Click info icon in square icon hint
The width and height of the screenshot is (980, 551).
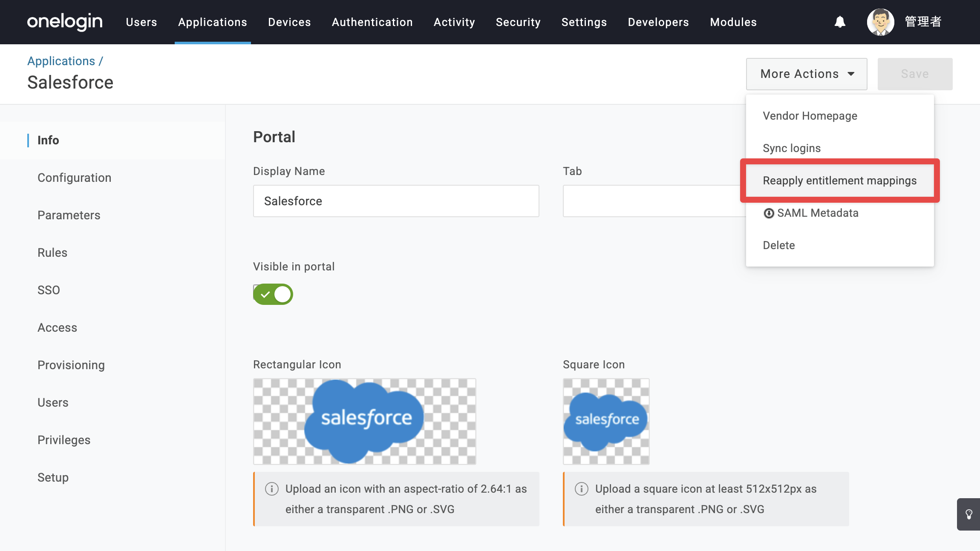click(x=582, y=489)
